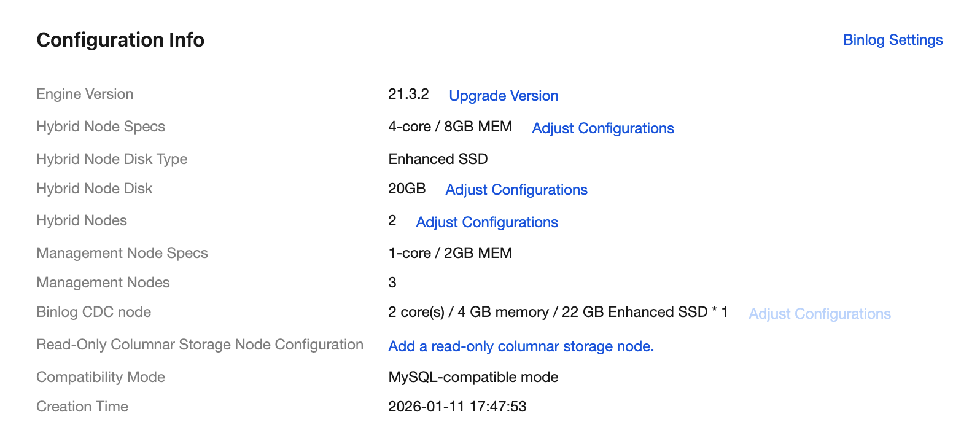Image resolution: width=980 pixels, height=425 pixels.
Task: Click Adjust Configurations for Binlog CDC node
Action: [x=819, y=314]
